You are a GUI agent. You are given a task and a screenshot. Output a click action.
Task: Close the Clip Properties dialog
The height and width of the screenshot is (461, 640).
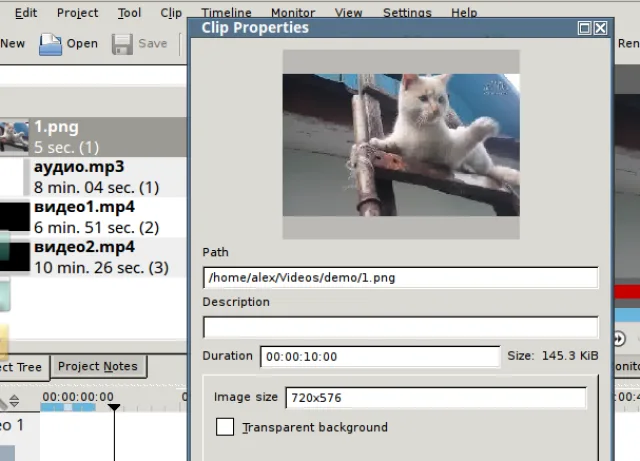coord(600,28)
